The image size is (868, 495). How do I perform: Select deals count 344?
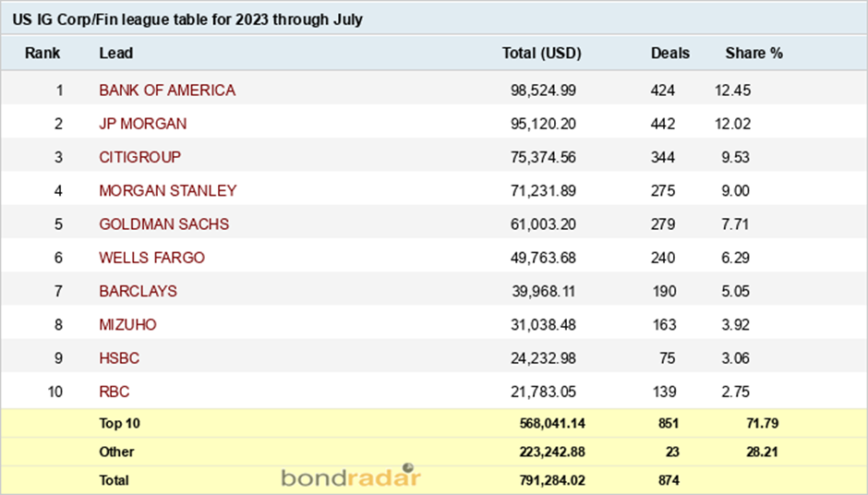click(x=663, y=157)
